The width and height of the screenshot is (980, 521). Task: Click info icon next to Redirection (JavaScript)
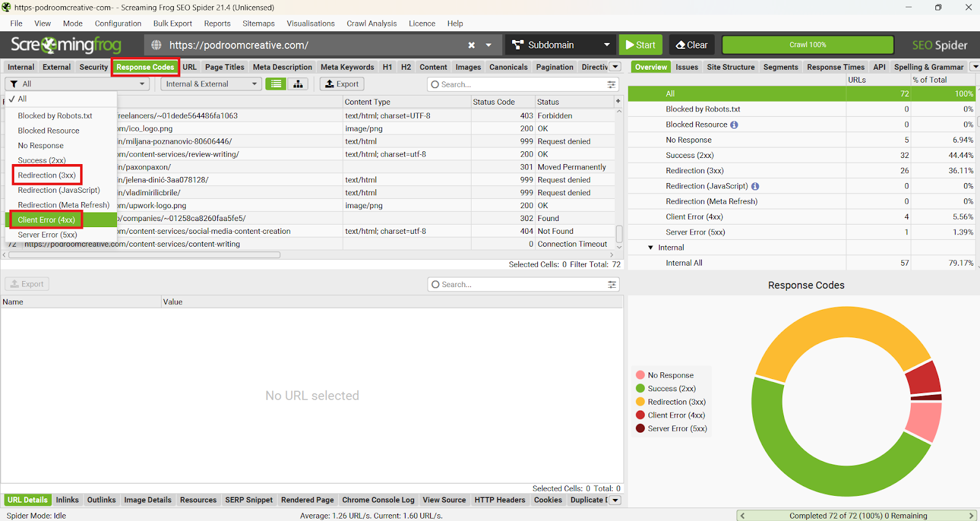(755, 186)
